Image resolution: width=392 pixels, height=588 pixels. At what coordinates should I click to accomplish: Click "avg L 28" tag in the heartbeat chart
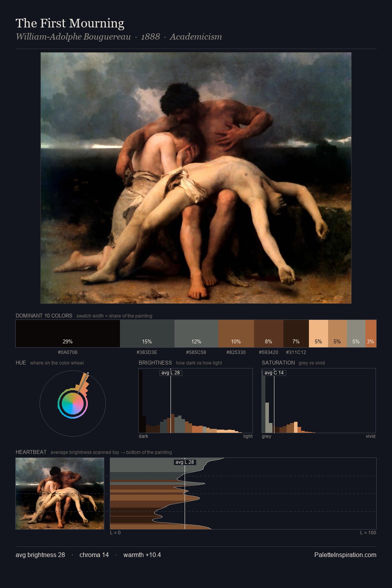185,462
